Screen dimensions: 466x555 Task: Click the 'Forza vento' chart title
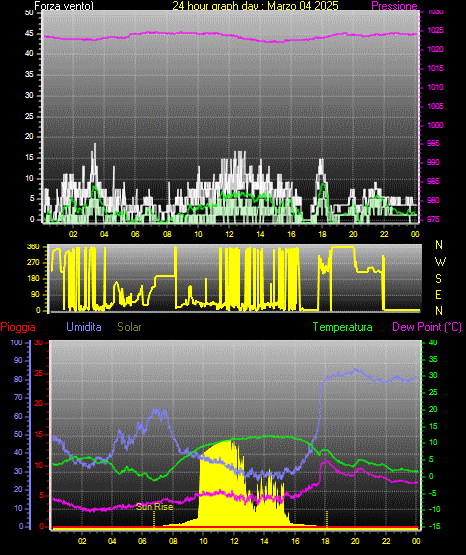(x=64, y=6)
